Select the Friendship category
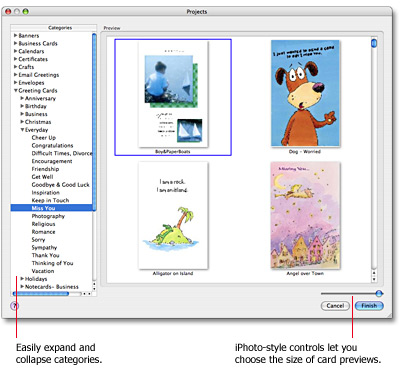This screenshot has height=370, width=405. pyautogui.click(x=45, y=169)
